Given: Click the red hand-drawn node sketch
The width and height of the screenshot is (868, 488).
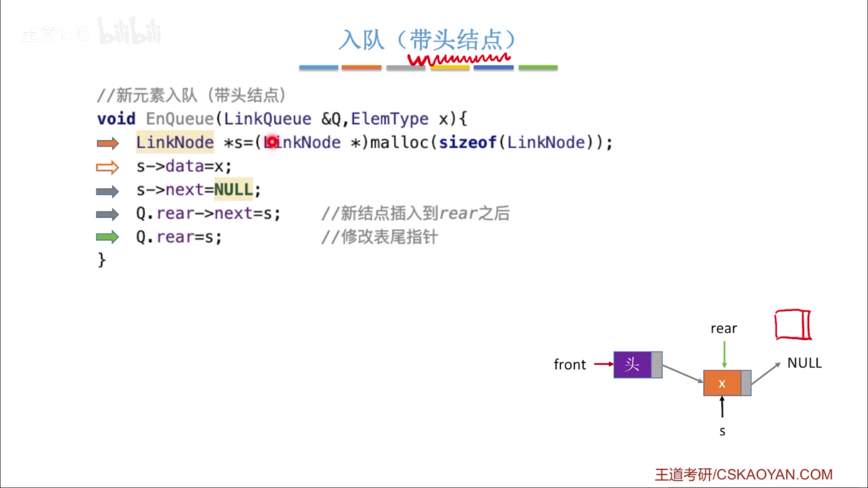Looking at the screenshot, I should [793, 324].
